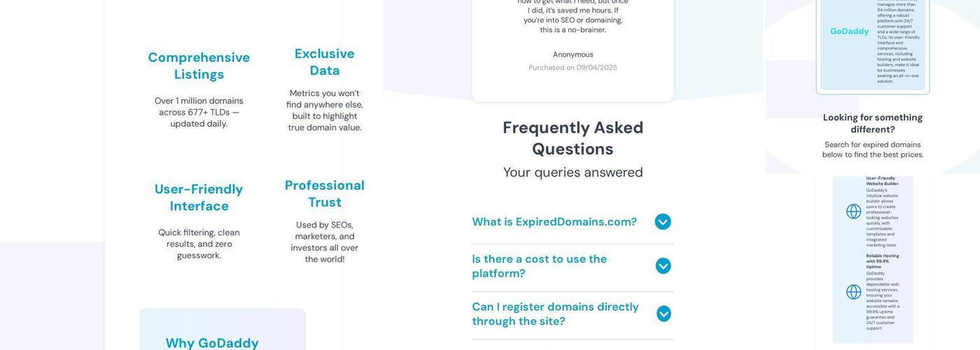Expand the "What is ExpiredDomains.com?" chevron
Screen dimensions: 980x350
(663, 222)
